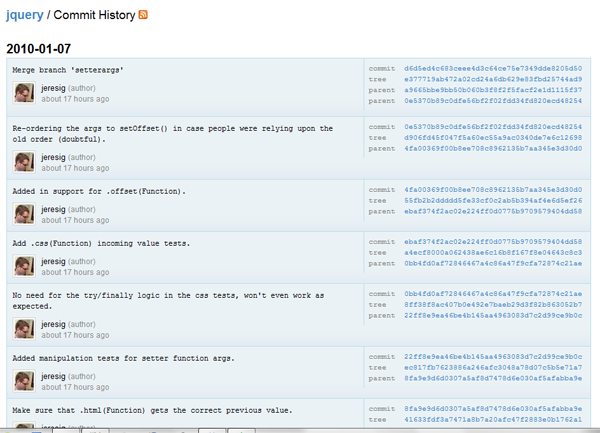Open commit hash of .offset(Function) support commit

coord(493,190)
